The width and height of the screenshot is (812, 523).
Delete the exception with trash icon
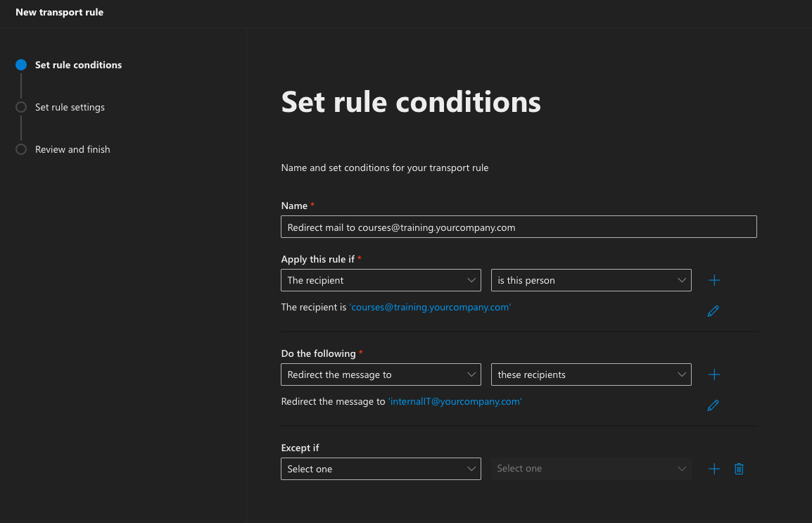pos(739,469)
